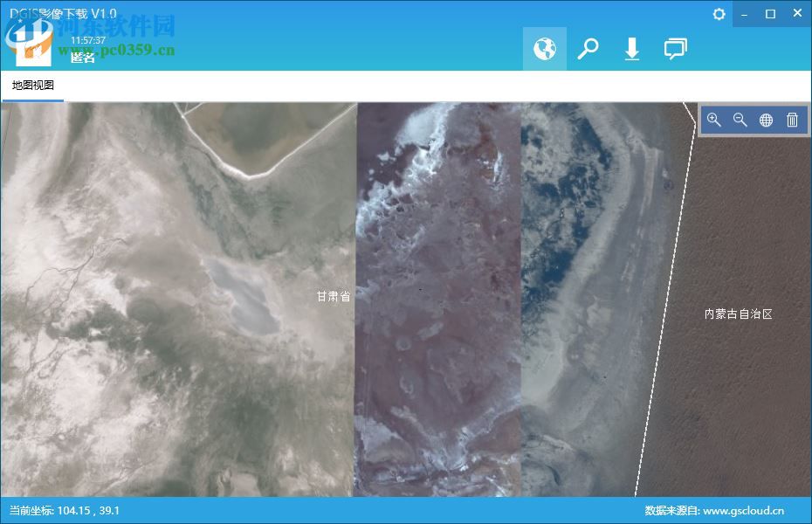The image size is (812, 524).
Task: Minimize the DGIS window
Action: click(744, 14)
